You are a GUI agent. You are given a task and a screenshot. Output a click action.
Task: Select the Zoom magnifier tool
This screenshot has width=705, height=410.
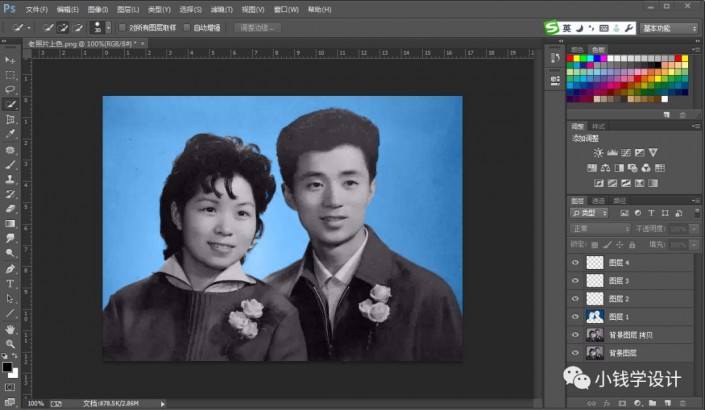point(10,343)
